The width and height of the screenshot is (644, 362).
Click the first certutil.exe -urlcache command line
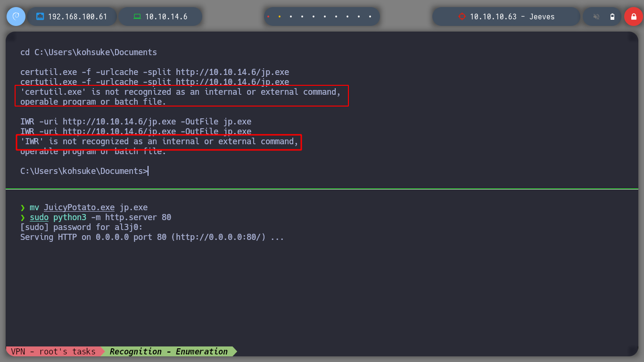tap(155, 72)
